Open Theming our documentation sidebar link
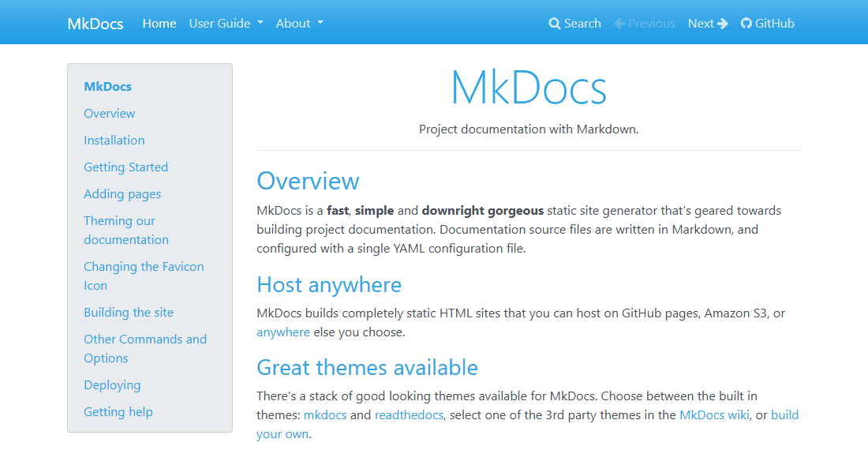 pyautogui.click(x=126, y=231)
